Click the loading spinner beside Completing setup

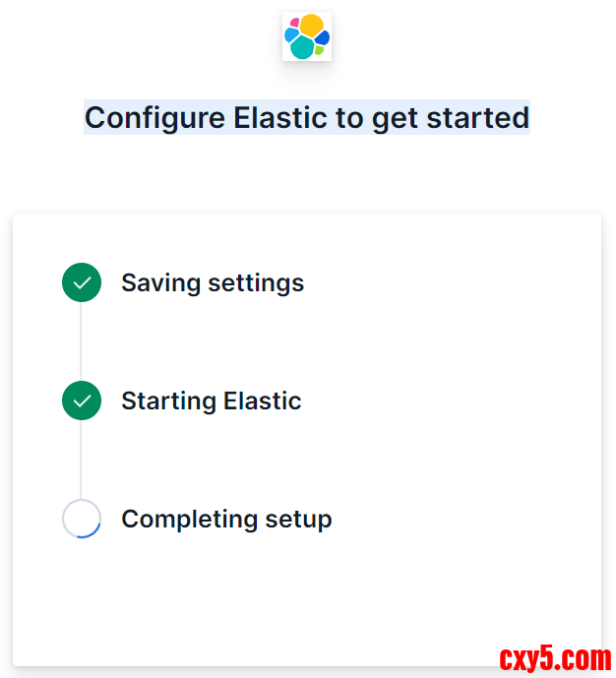coord(82,519)
